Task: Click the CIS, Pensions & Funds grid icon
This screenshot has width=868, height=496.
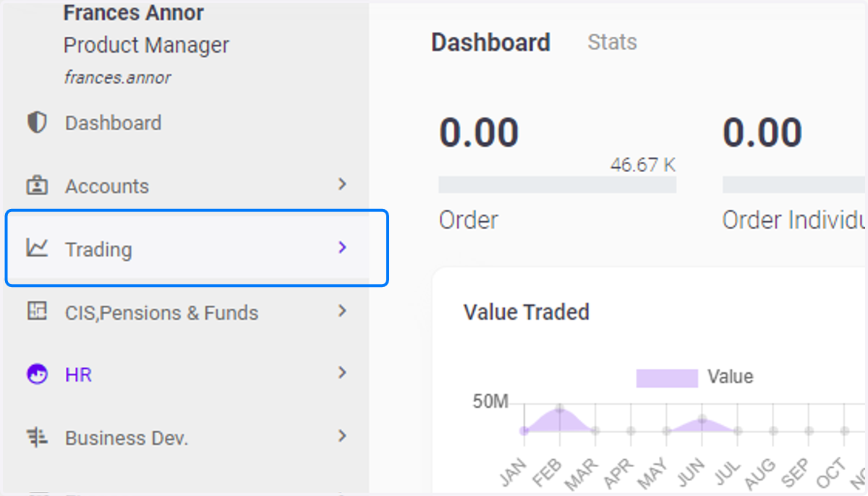Action: (36, 312)
